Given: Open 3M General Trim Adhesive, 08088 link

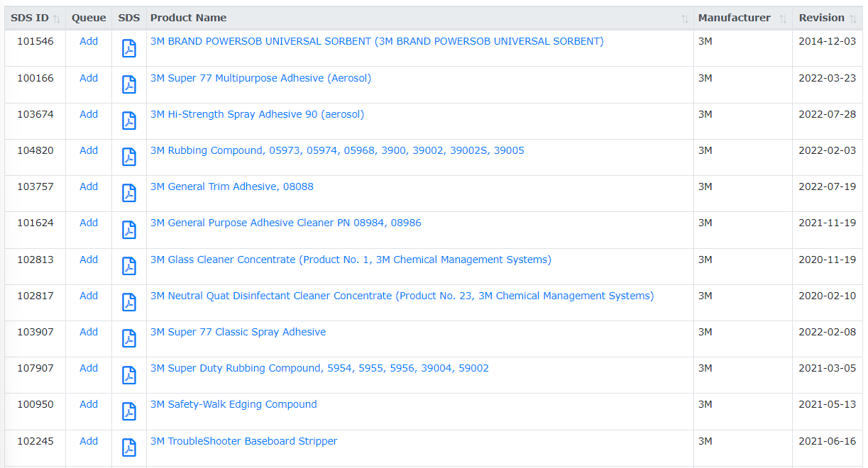Looking at the screenshot, I should coord(232,186).
